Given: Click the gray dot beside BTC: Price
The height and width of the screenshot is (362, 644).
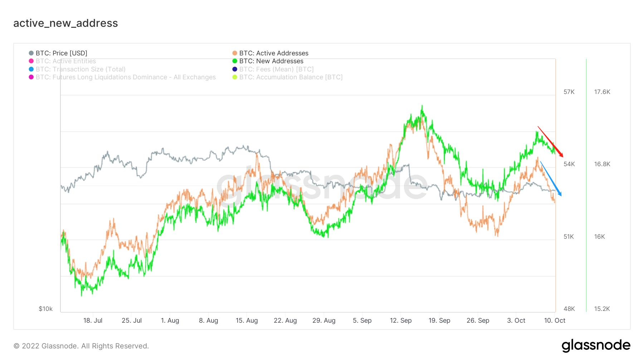Looking at the screenshot, I should pyautogui.click(x=31, y=53).
